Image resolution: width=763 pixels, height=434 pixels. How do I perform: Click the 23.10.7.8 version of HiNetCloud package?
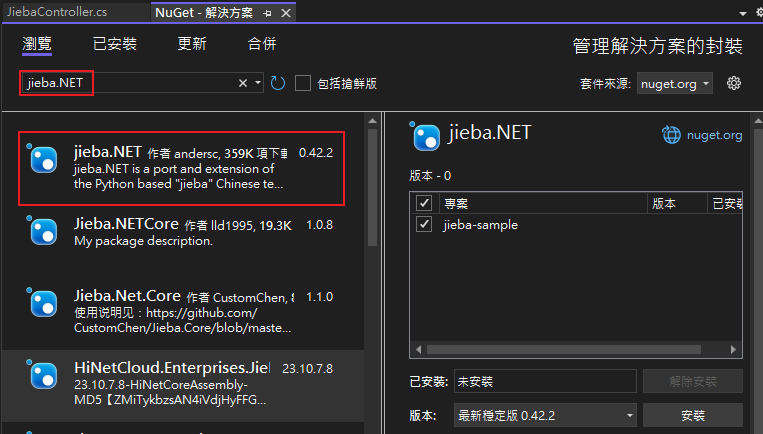[x=308, y=369]
